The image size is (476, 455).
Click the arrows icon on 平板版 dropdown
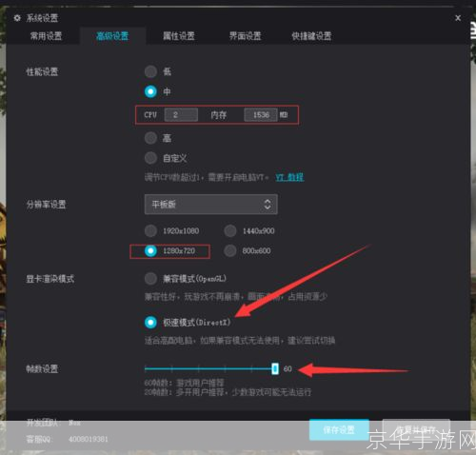pyautogui.click(x=268, y=205)
